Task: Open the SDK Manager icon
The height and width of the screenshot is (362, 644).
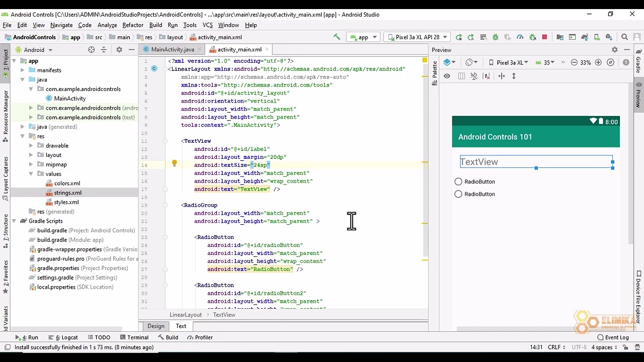Action: [x=609, y=37]
